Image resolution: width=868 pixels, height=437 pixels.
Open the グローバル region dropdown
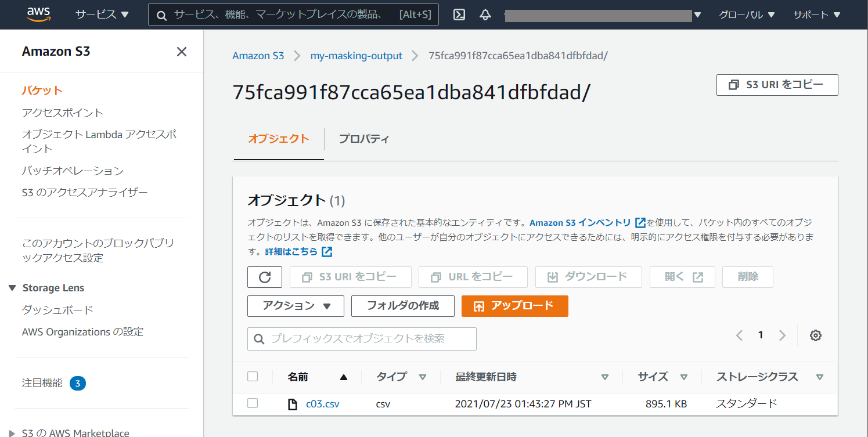pyautogui.click(x=747, y=15)
